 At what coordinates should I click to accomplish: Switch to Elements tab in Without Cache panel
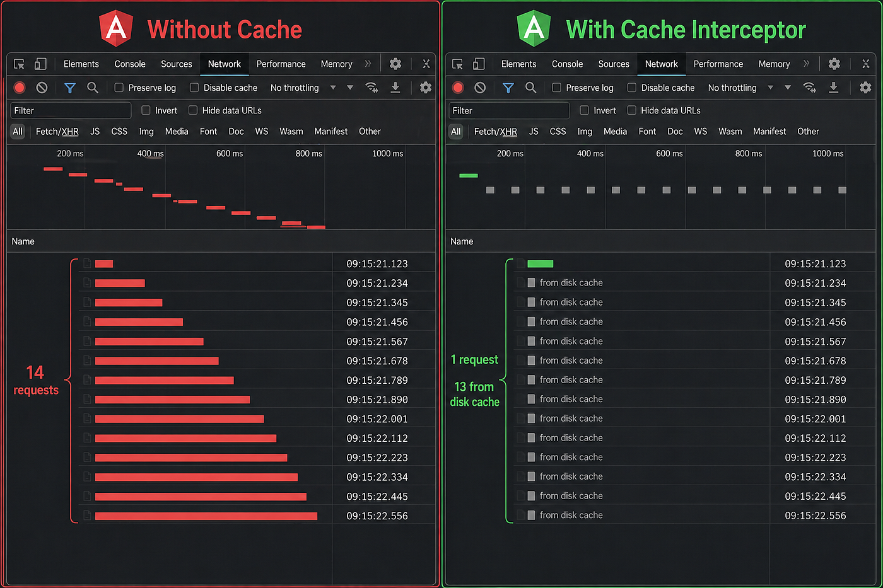pyautogui.click(x=81, y=64)
